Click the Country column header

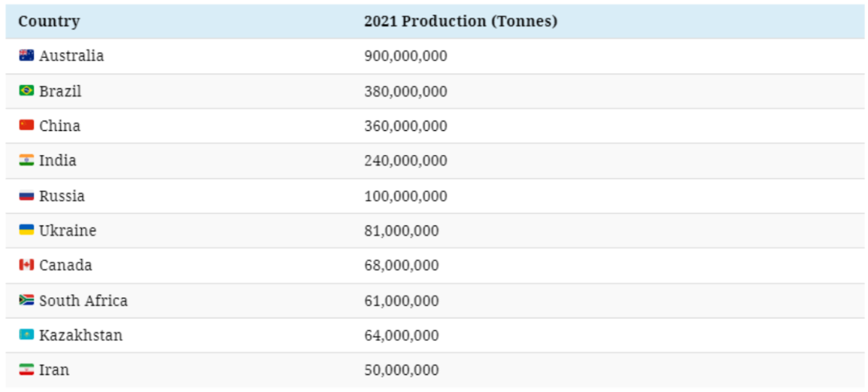[x=49, y=22]
